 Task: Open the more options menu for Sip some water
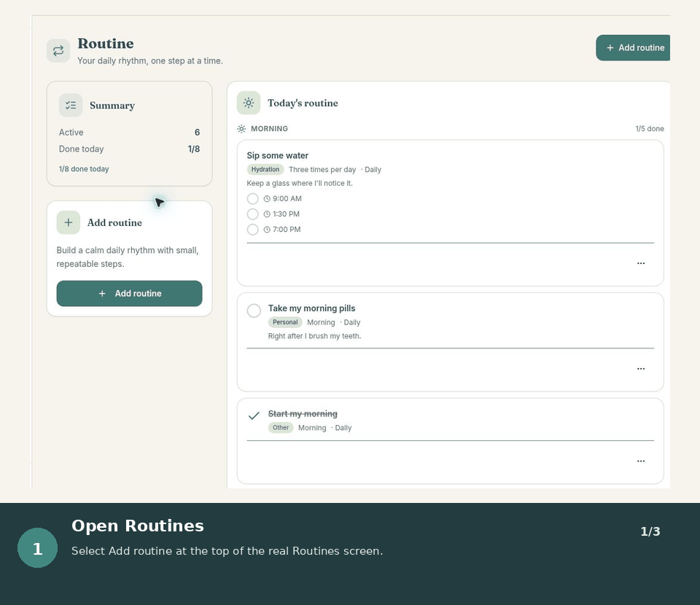coord(641,263)
